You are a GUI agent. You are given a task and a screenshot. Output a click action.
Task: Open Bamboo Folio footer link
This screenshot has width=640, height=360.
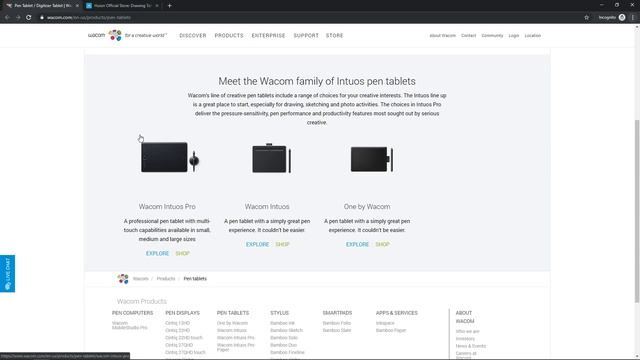337,323
